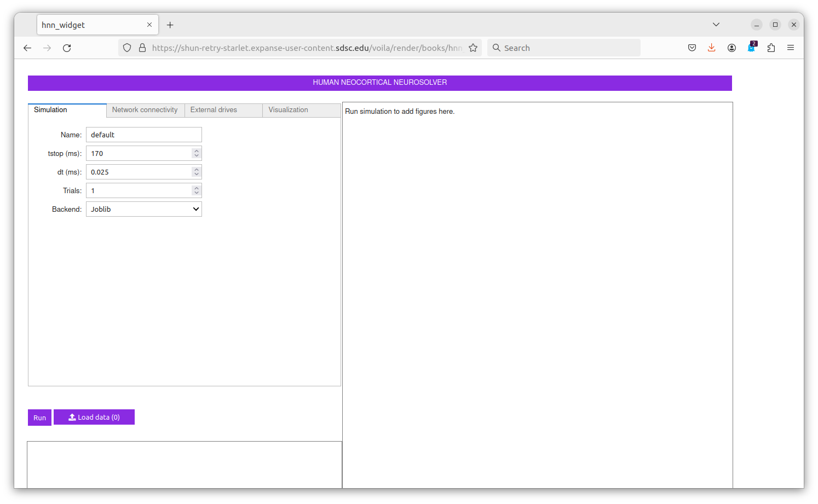Expand the Backend dropdown showing Joblib
Viewport: 818px width, 504px height.
(144, 209)
